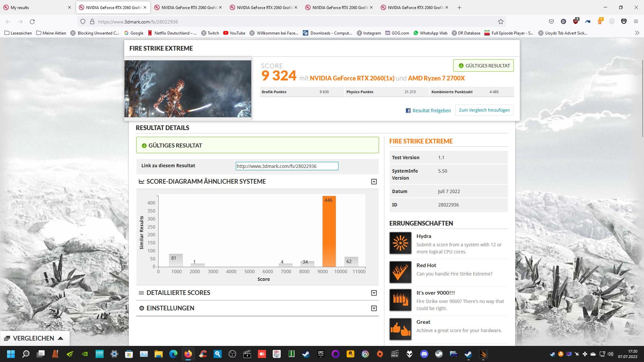Show site tracking protection shield
644x362 pixels.
tap(83, 21)
